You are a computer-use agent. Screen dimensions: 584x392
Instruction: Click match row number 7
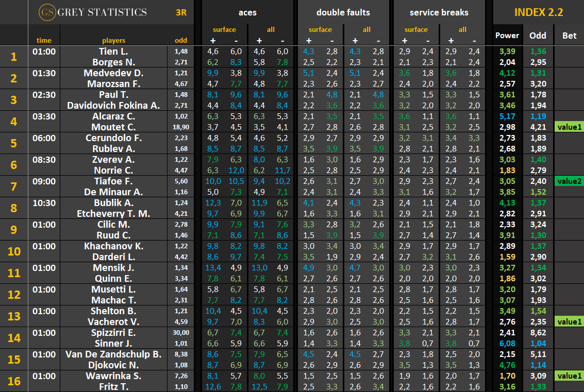(14, 186)
